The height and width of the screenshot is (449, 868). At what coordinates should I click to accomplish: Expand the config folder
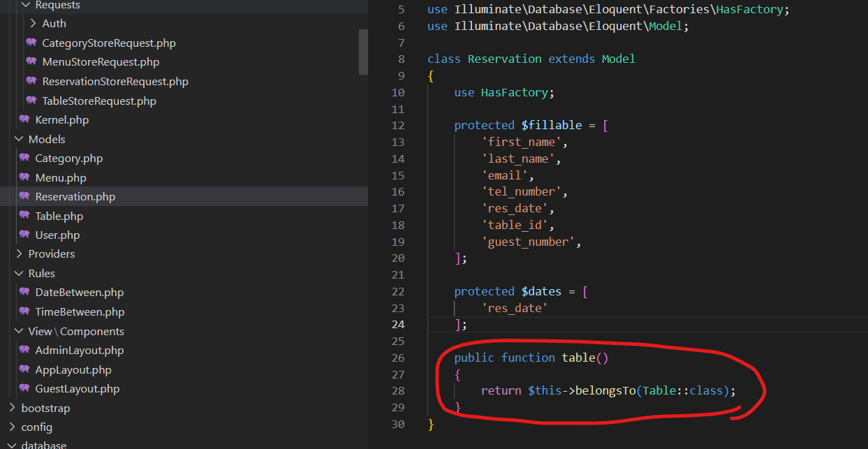12,427
